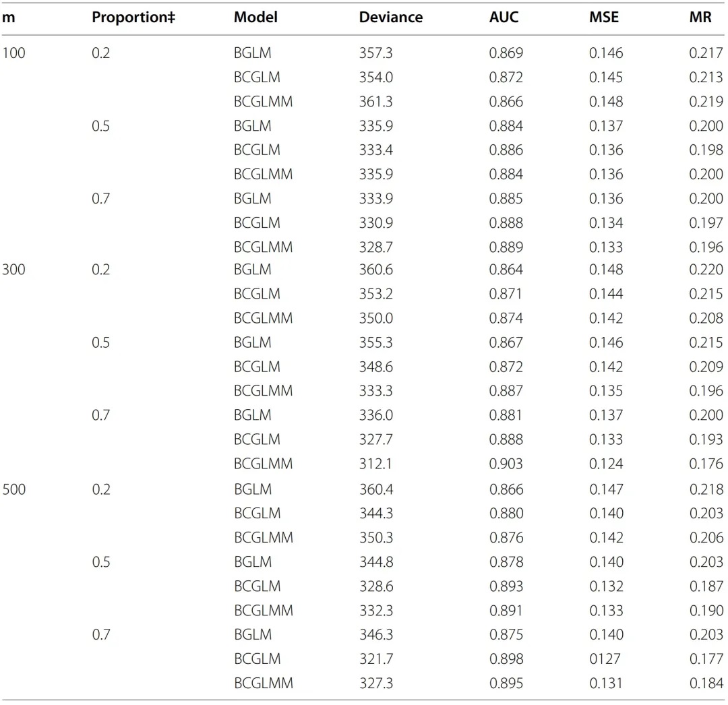Select MR value 0.187
728x705 pixels.
(706, 586)
